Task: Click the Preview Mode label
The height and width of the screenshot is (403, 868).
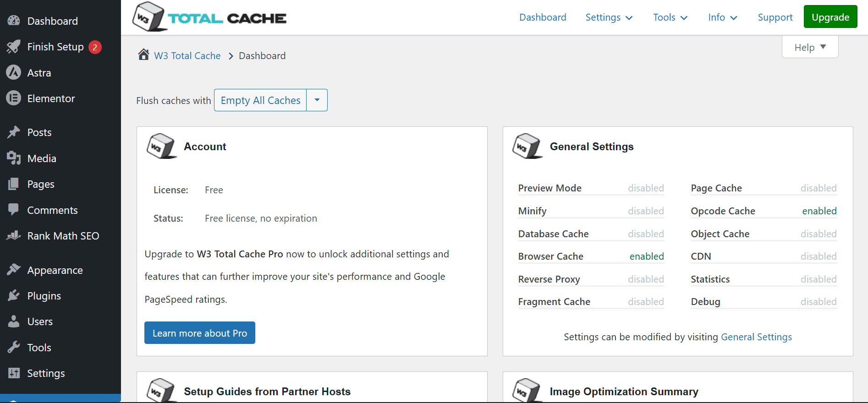Action: 549,188
